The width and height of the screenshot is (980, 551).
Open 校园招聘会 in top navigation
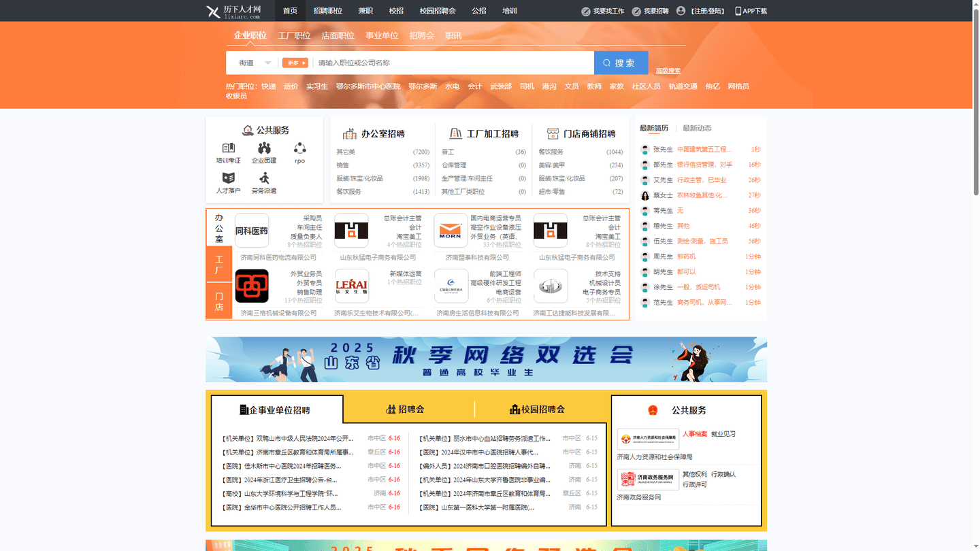438,11
